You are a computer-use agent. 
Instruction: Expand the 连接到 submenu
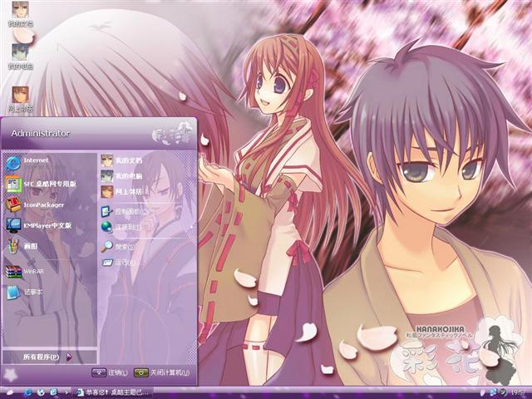pos(125,226)
